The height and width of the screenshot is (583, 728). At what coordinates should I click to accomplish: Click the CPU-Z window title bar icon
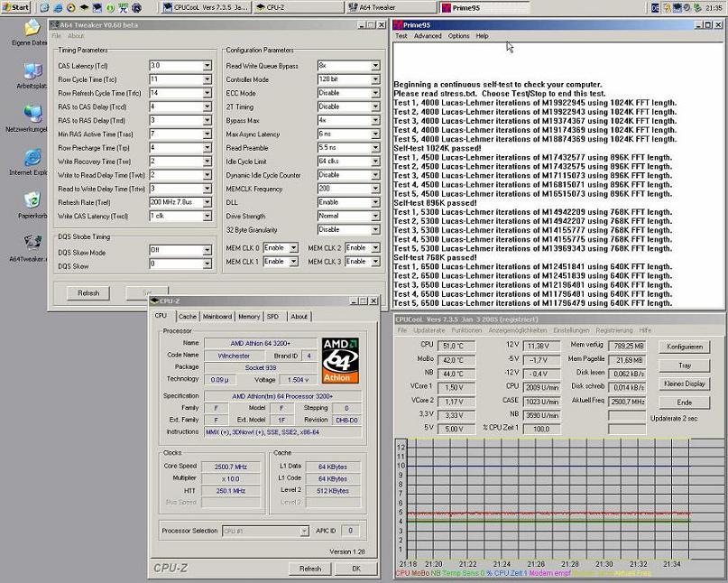click(154, 301)
